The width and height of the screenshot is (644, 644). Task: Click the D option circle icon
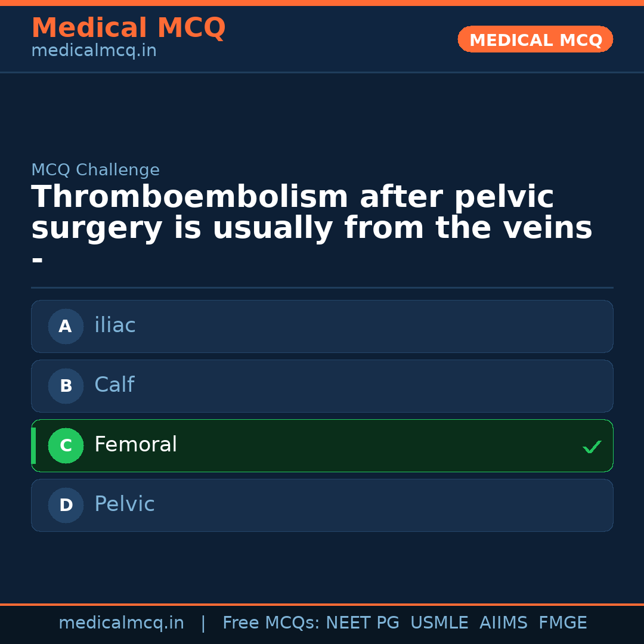(66, 505)
